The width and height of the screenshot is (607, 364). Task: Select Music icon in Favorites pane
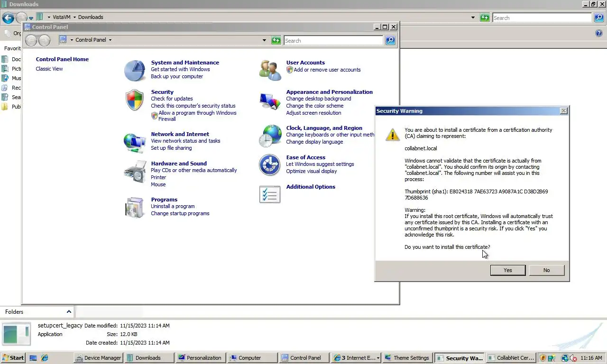[5, 78]
